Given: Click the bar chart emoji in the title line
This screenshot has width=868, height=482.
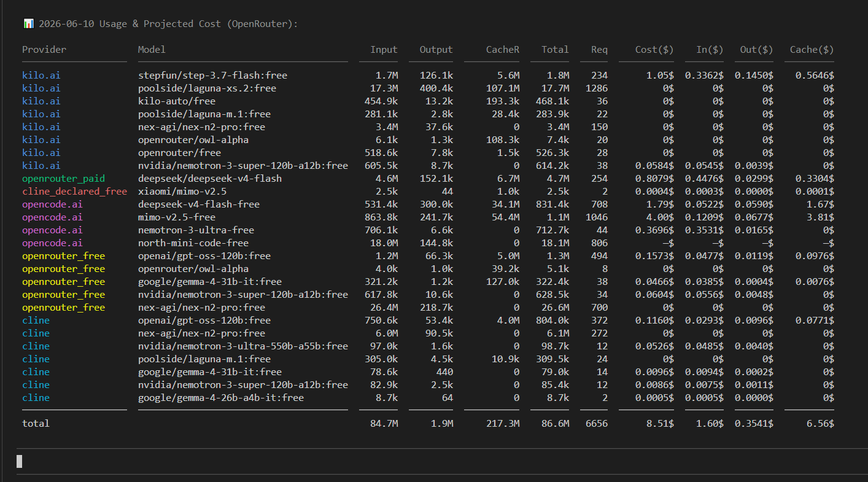Looking at the screenshot, I should tap(28, 23).
